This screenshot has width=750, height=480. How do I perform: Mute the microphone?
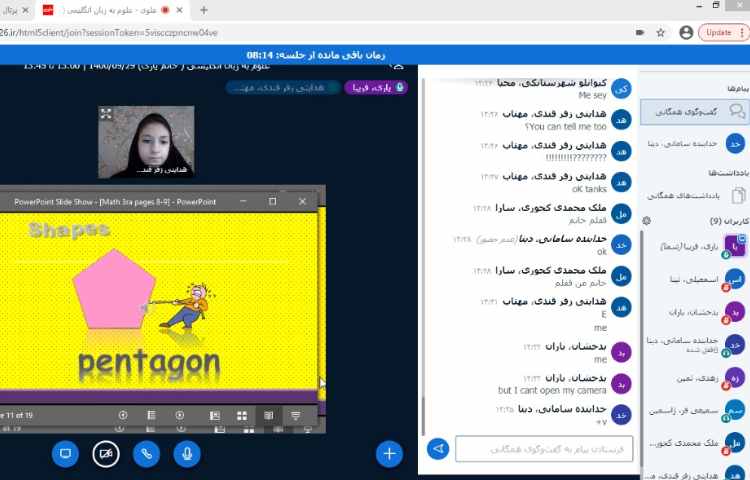click(186, 453)
